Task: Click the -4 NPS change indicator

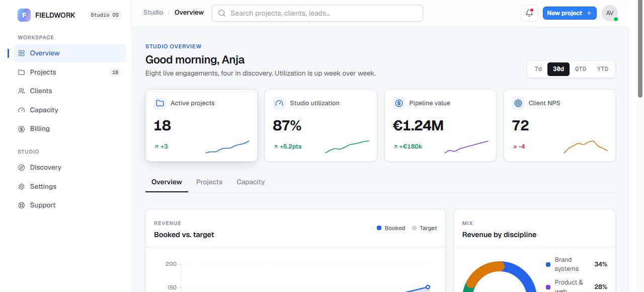Action: click(519, 147)
